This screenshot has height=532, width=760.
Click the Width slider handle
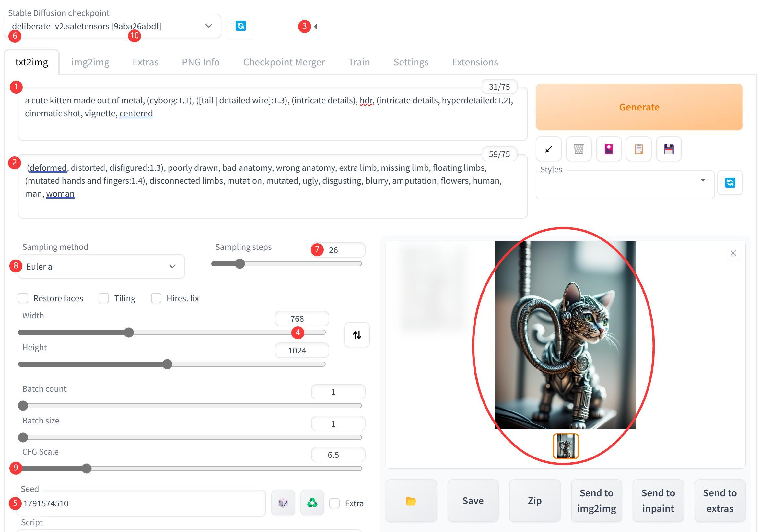(129, 332)
